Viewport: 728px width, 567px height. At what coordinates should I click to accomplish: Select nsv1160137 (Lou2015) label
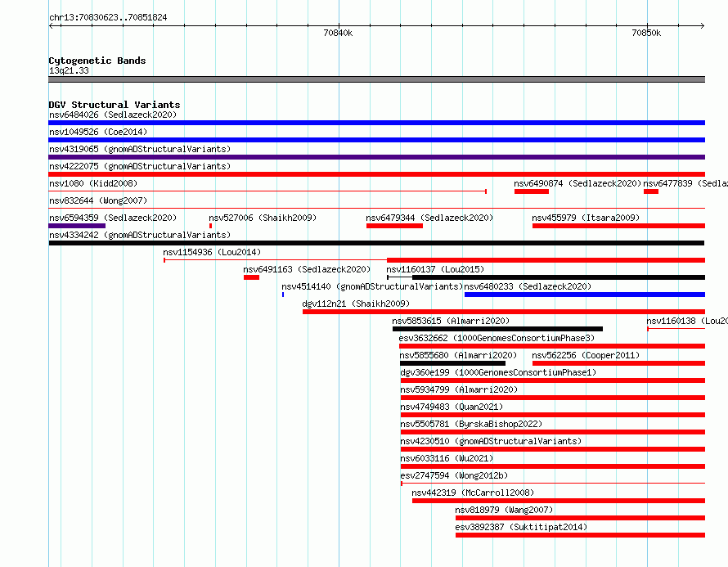435,269
